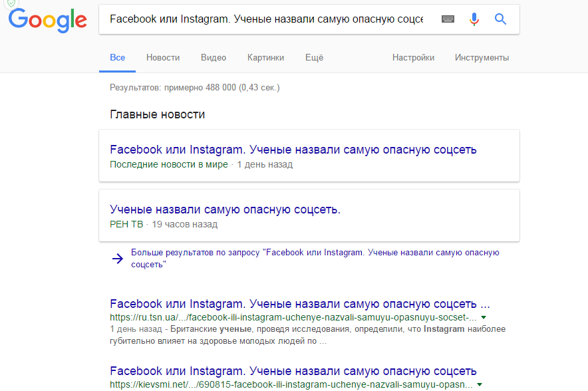Viewport: 588px width, 391px height.
Task: Open Настройки search settings
Action: click(413, 58)
